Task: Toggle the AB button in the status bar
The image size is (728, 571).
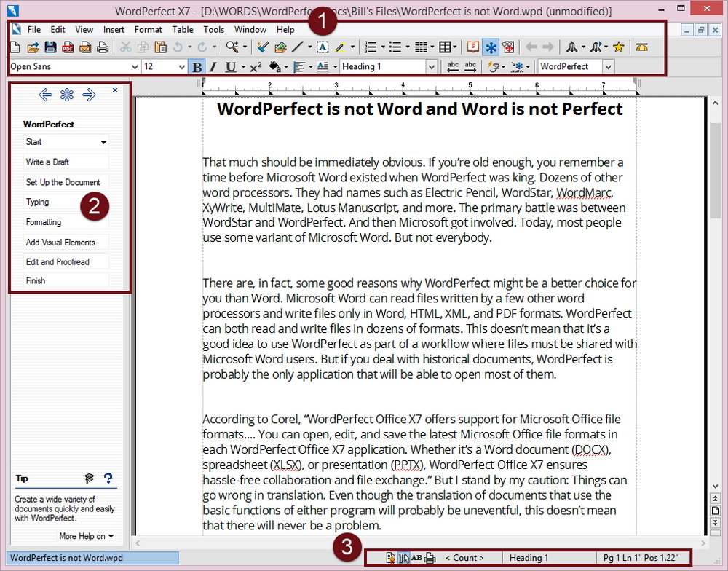Action: pyautogui.click(x=417, y=558)
